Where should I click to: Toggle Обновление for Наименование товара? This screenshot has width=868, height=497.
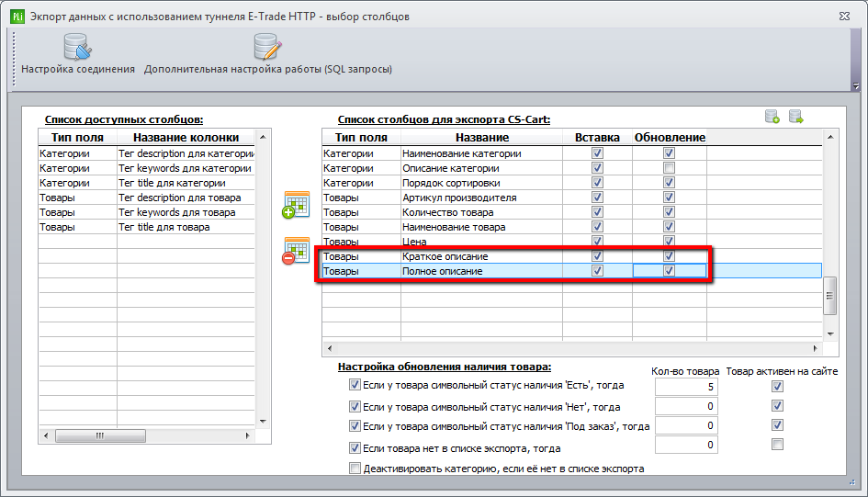pyautogui.click(x=670, y=226)
